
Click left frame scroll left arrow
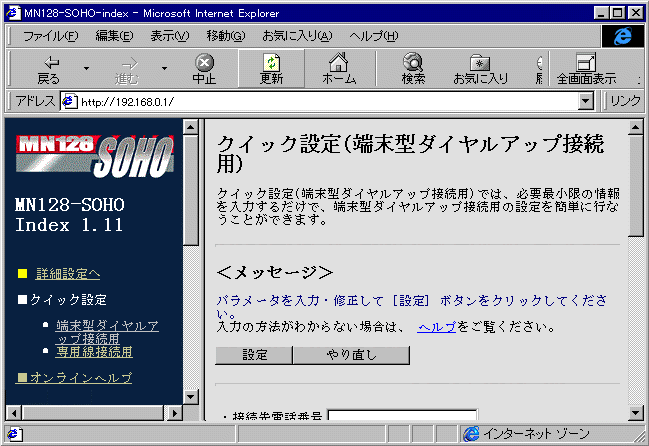(x=14, y=413)
